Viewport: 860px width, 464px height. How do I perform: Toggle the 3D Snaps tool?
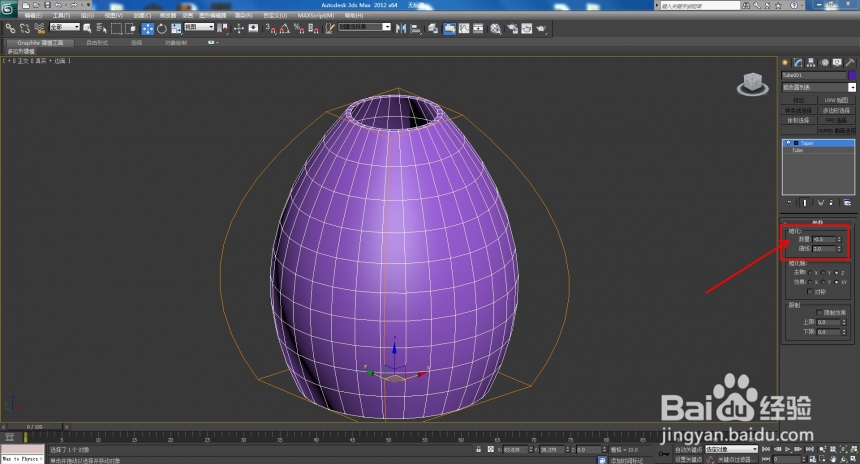(x=271, y=28)
